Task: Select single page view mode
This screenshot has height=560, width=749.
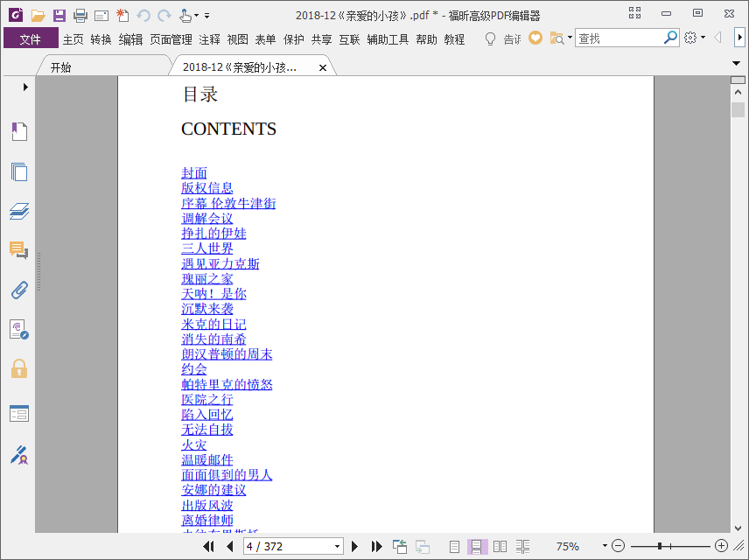Action: pyautogui.click(x=454, y=546)
